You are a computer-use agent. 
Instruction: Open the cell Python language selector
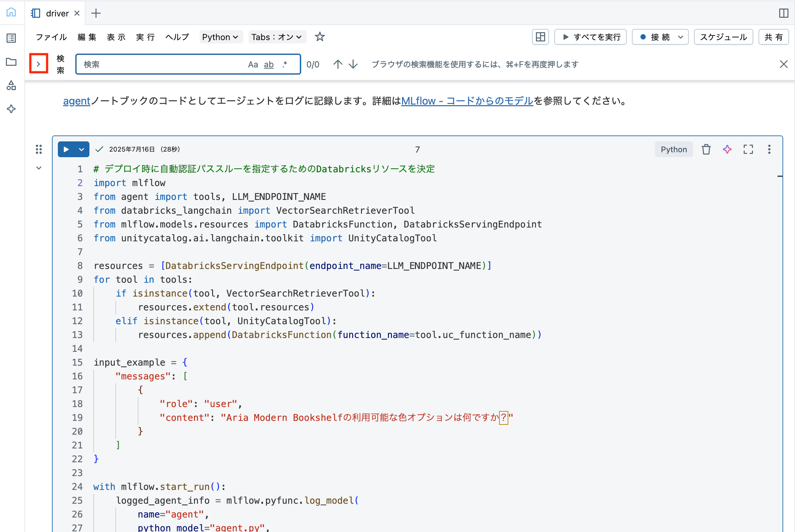[674, 149]
